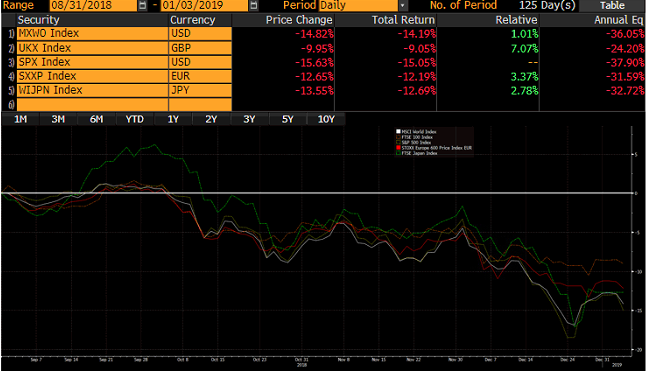Edit the USD currency for MXWO Index

(200, 33)
